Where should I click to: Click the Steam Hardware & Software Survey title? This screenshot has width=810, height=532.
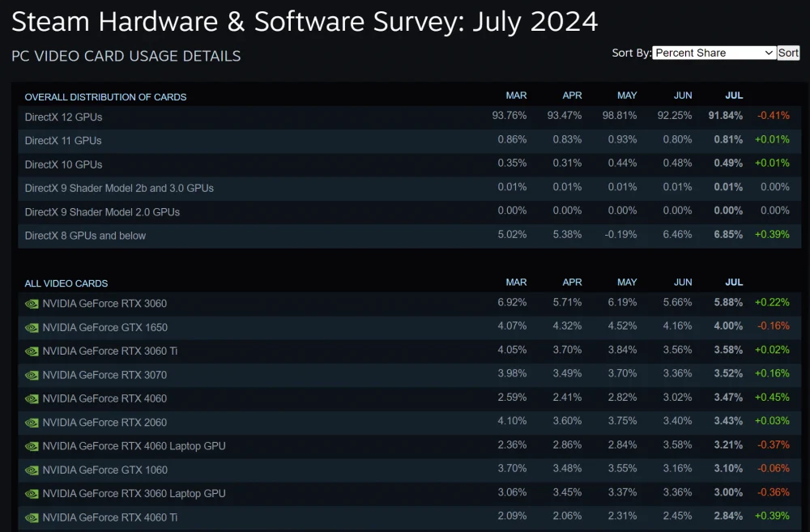click(305, 22)
